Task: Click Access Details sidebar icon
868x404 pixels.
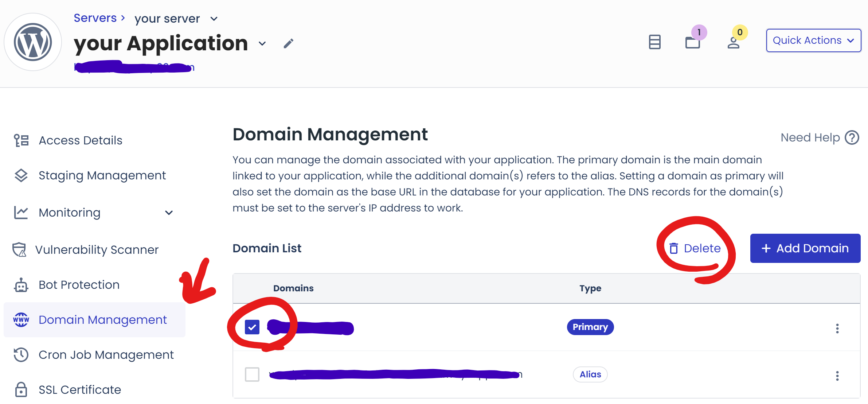Action: (21, 140)
